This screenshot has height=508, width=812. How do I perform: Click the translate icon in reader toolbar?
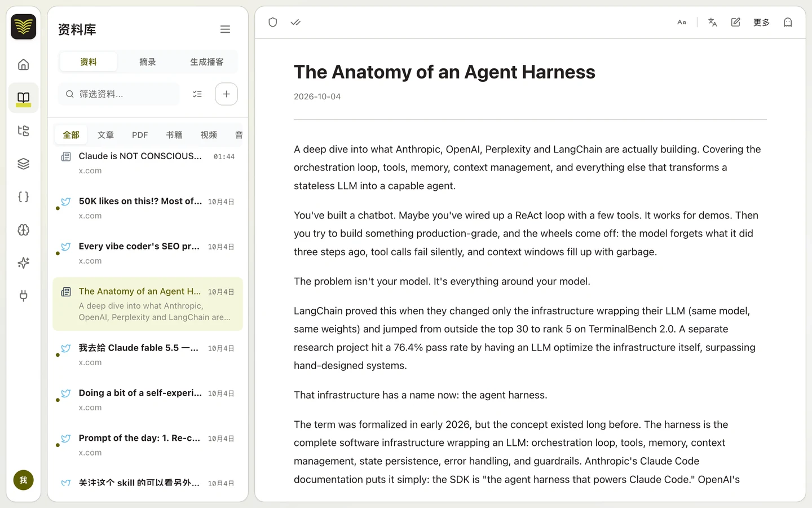713,23
